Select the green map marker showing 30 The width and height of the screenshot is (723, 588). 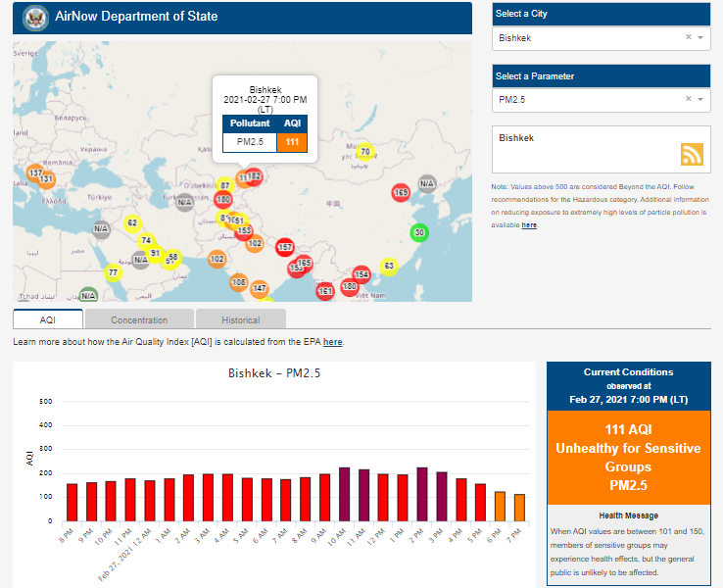point(419,232)
